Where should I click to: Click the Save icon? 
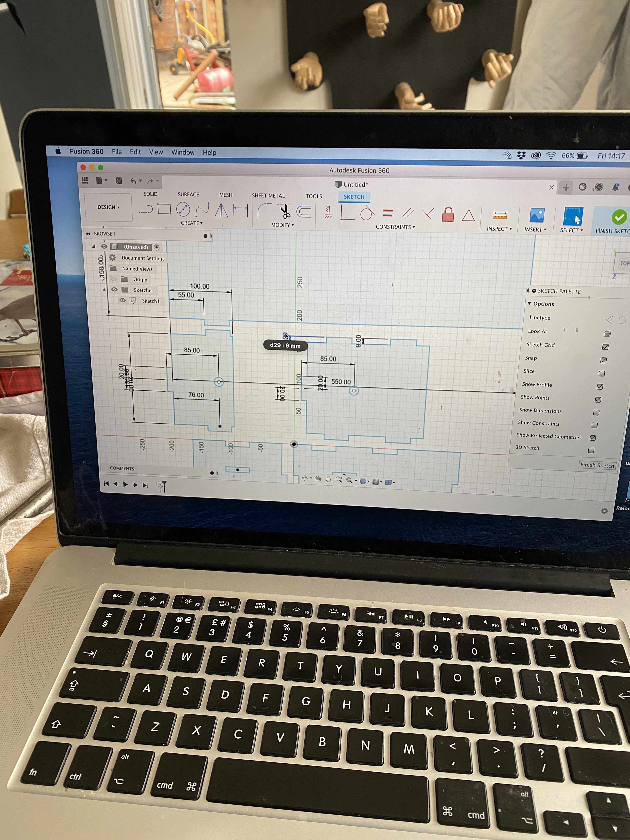coord(119,181)
